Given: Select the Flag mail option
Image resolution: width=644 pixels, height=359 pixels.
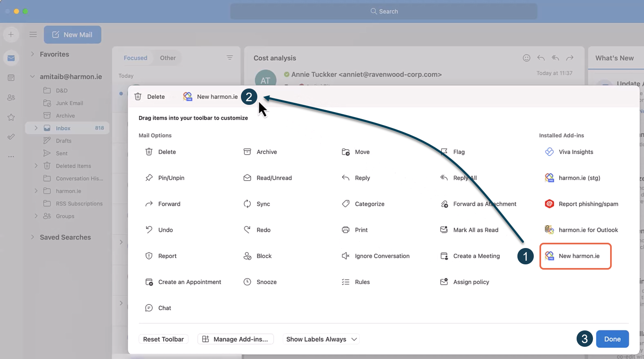Looking at the screenshot, I should click(x=452, y=152).
